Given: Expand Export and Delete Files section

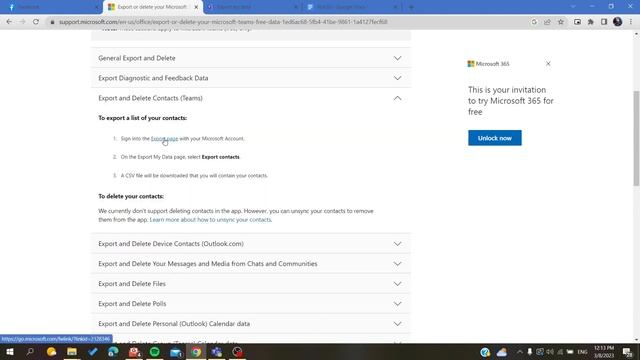Looking at the screenshot, I should click(251, 284).
